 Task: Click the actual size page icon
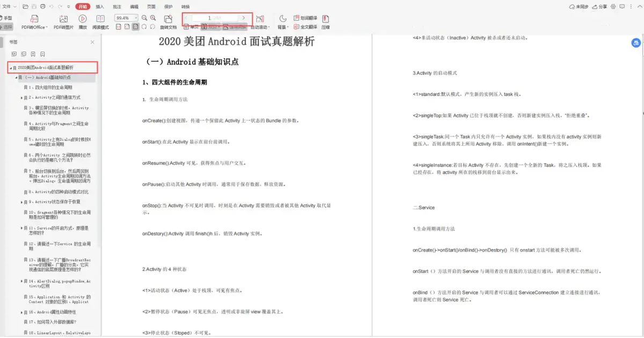118,27
